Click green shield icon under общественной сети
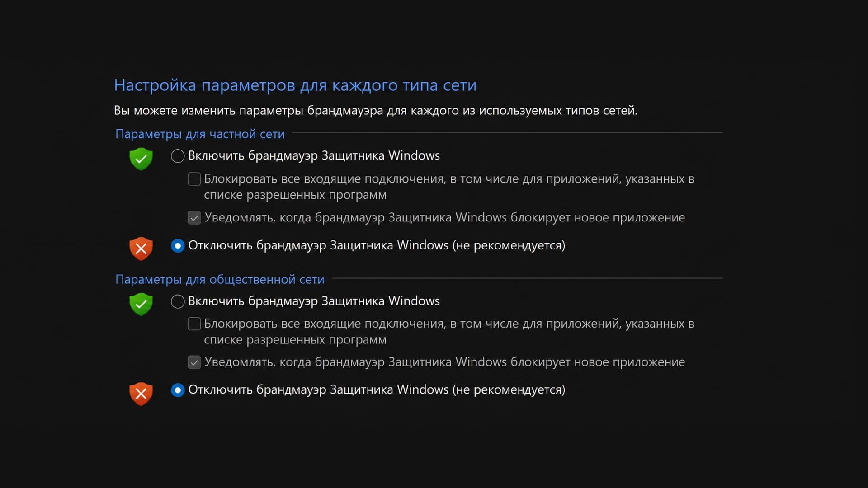 [x=141, y=304]
